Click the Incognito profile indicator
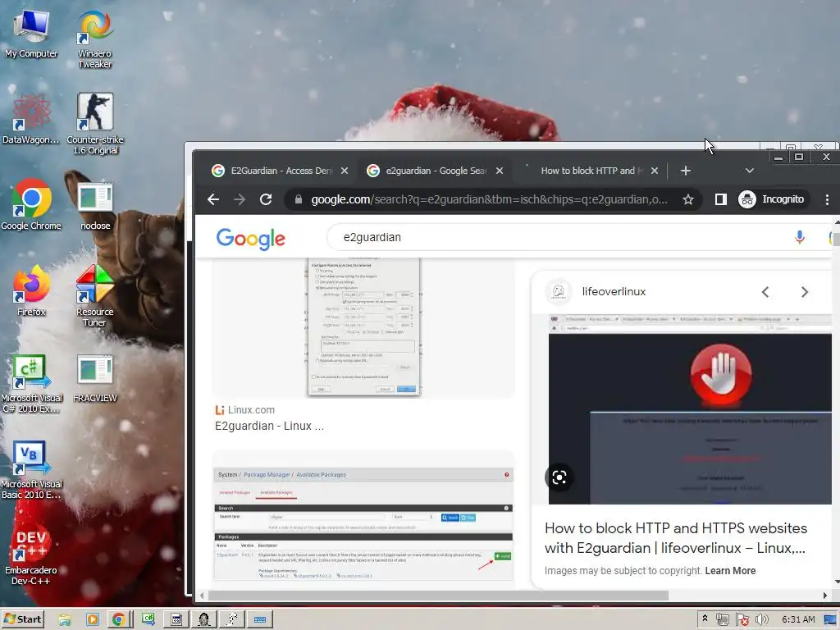This screenshot has width=840, height=630. pyautogui.click(x=771, y=199)
